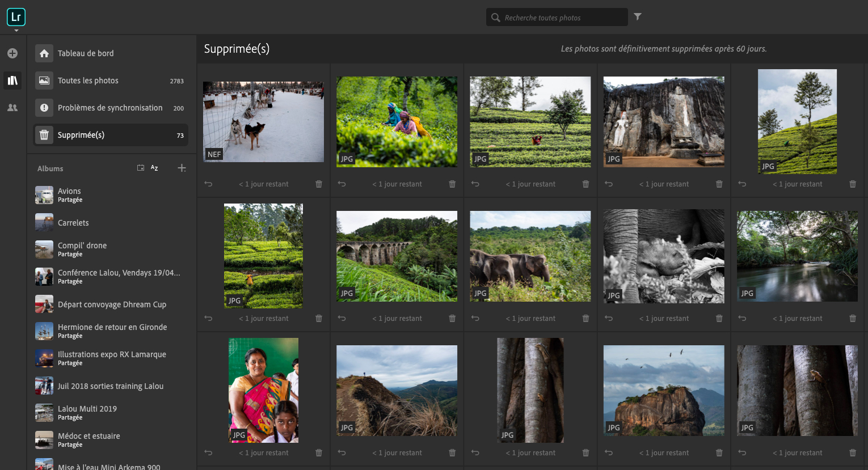Viewport: 868px width, 470px height.
Task: Delete the rock Buddha statue photo
Action: pos(719,184)
